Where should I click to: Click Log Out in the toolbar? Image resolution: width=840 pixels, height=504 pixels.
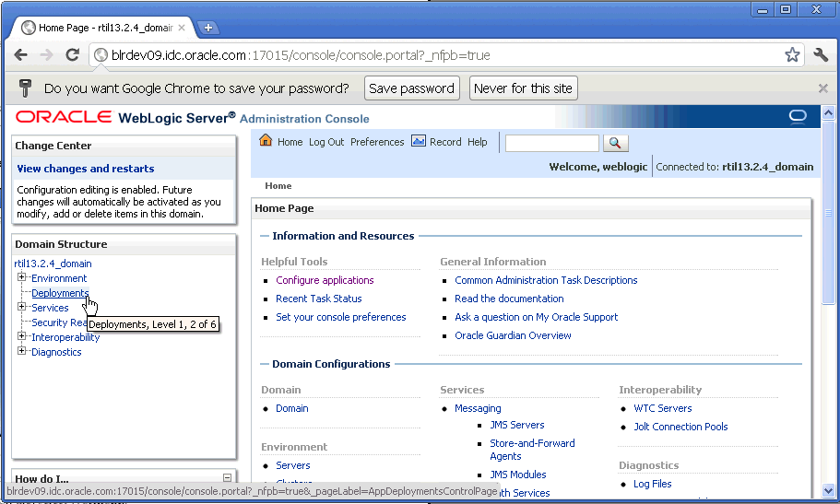click(x=326, y=142)
